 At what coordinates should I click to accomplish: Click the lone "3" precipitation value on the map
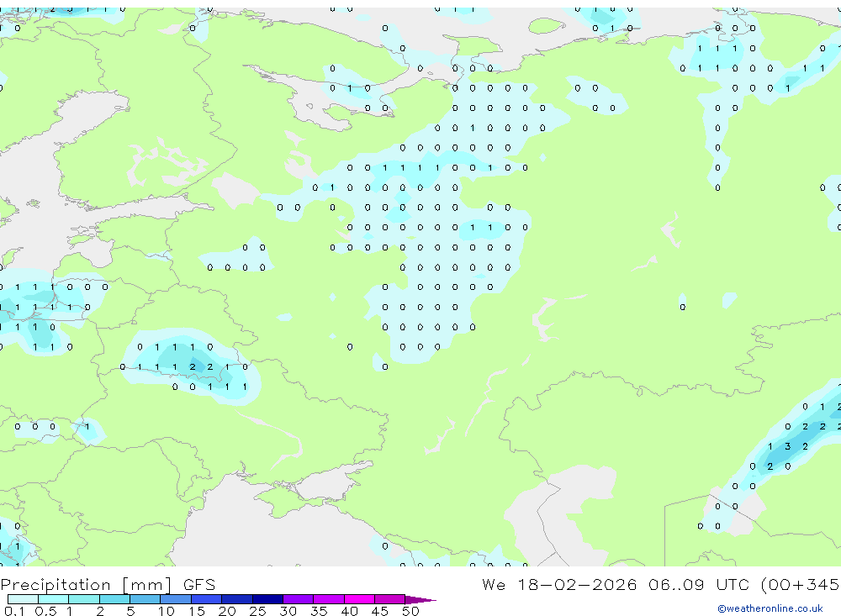(787, 446)
